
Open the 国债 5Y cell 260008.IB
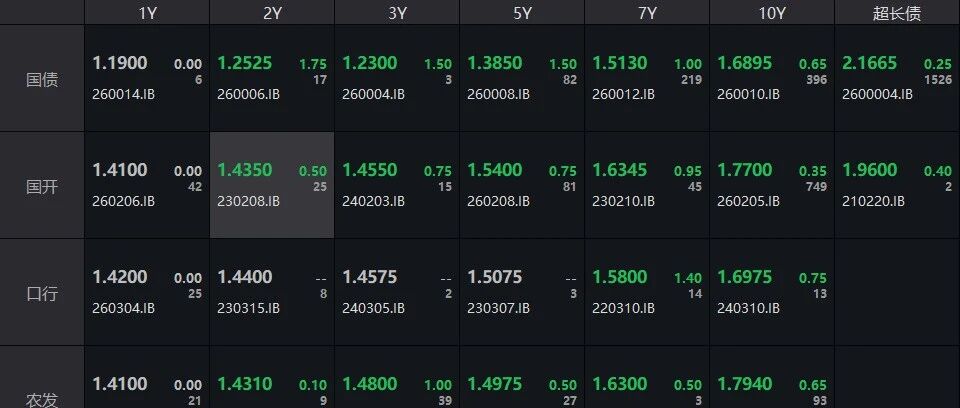click(x=522, y=78)
